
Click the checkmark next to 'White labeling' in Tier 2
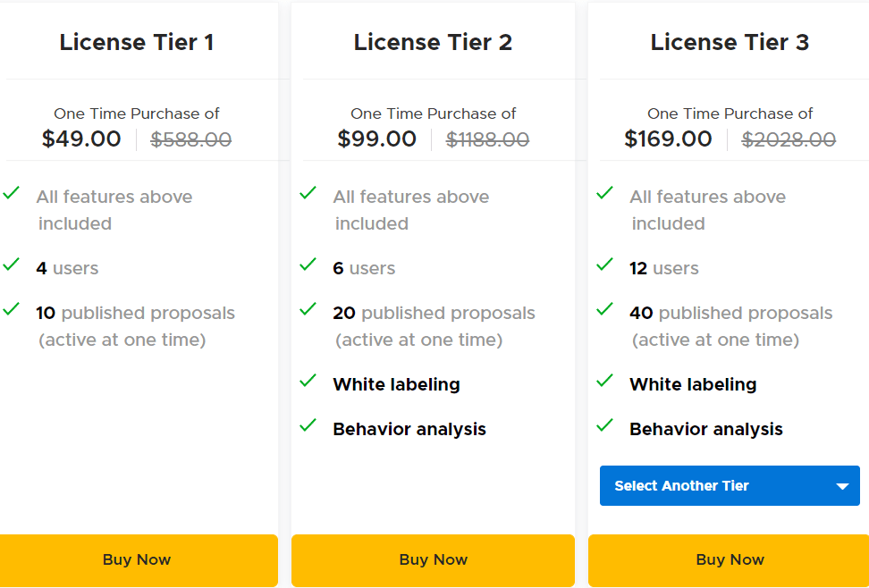309,381
